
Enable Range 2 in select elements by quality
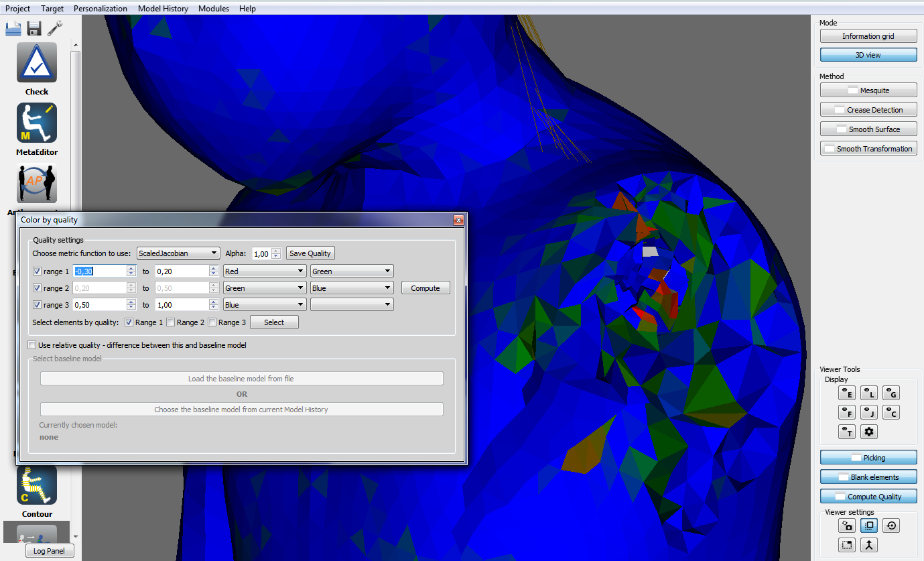(x=171, y=322)
